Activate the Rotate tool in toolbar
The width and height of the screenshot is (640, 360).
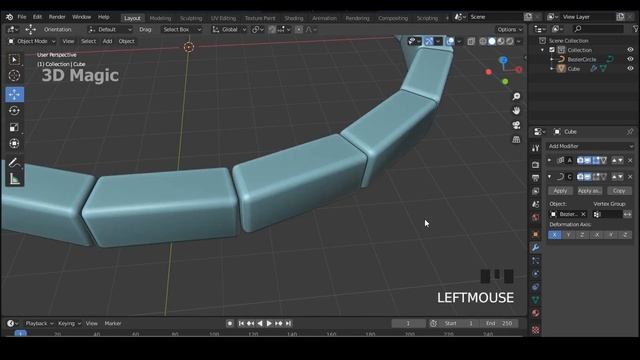pyautogui.click(x=14, y=111)
